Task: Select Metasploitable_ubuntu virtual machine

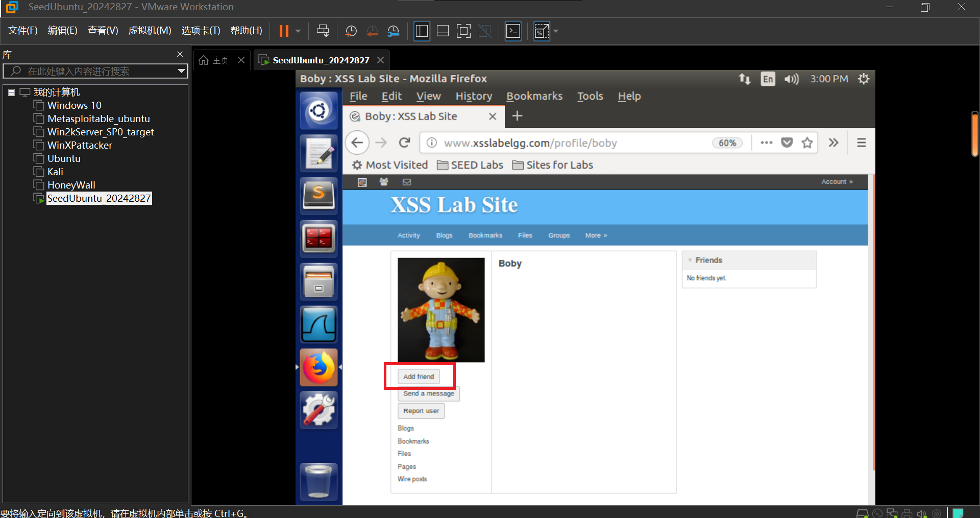Action: click(x=99, y=119)
